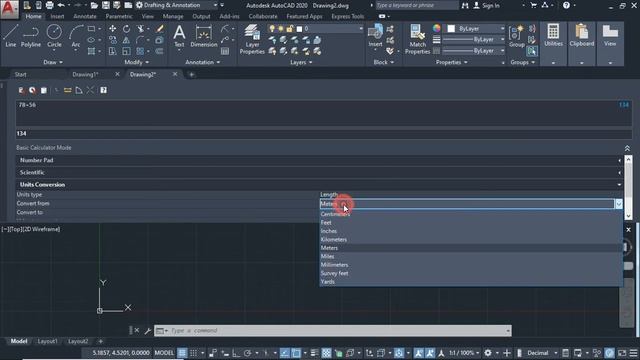Open the Utilities calculator panel
640x360 pixels.
[x=553, y=36]
